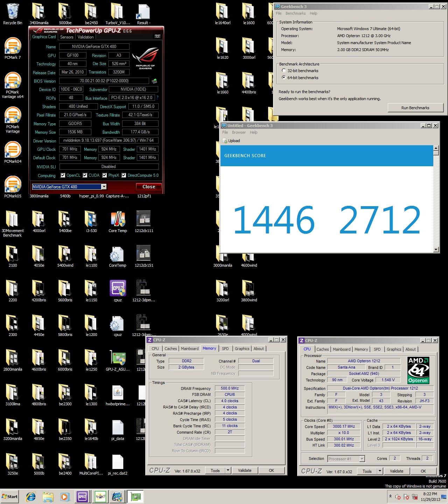Image resolution: width=448 pixels, height=504 pixels.
Task: Click the CPU-Z taskbar button
Action: (x=82, y=496)
